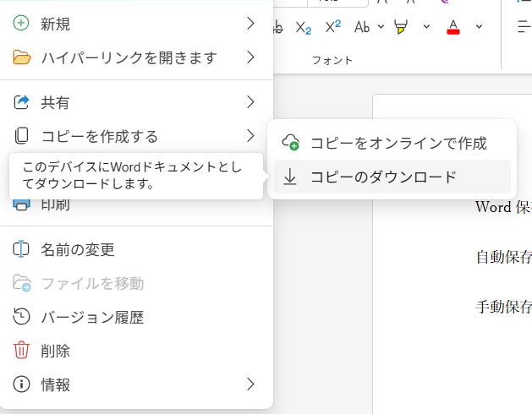Apply yellow text highlight color

pos(401,27)
